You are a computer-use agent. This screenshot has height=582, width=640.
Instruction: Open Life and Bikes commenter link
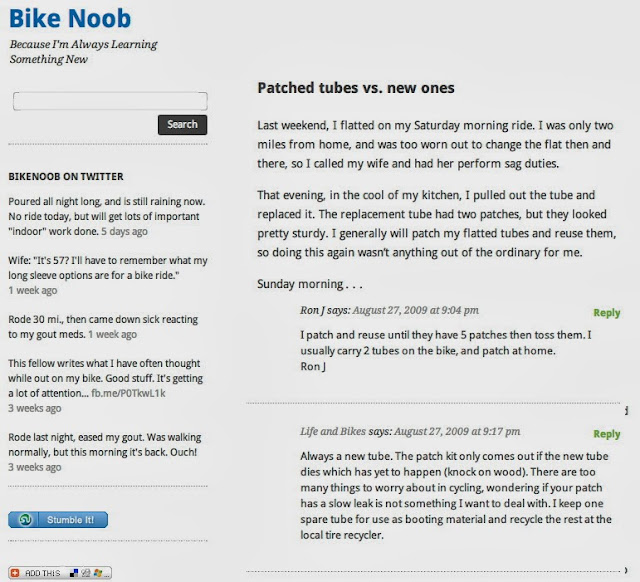tap(334, 433)
